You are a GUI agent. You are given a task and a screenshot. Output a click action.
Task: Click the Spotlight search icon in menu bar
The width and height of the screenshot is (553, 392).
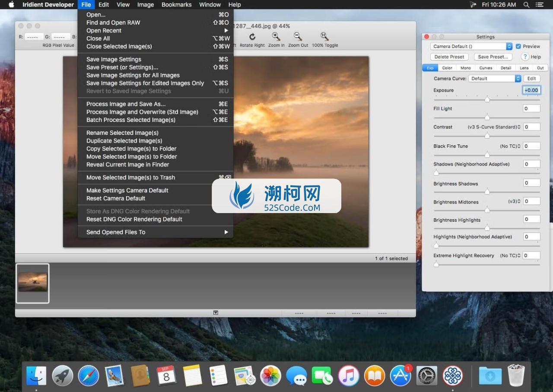(526, 5)
